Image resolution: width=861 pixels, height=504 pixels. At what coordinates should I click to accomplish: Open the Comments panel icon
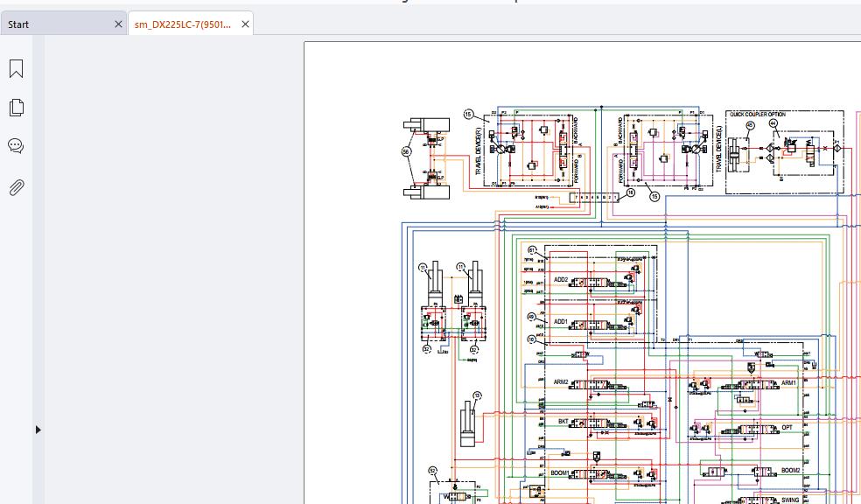16,146
